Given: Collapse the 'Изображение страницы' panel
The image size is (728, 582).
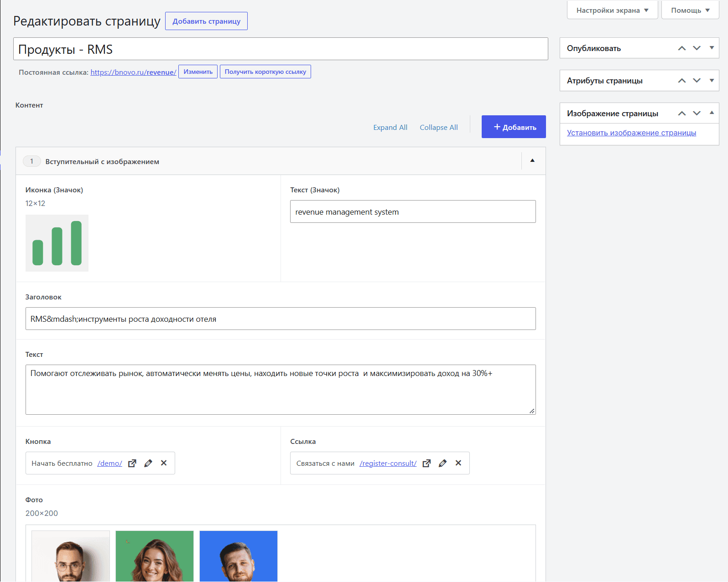Looking at the screenshot, I should [712, 113].
